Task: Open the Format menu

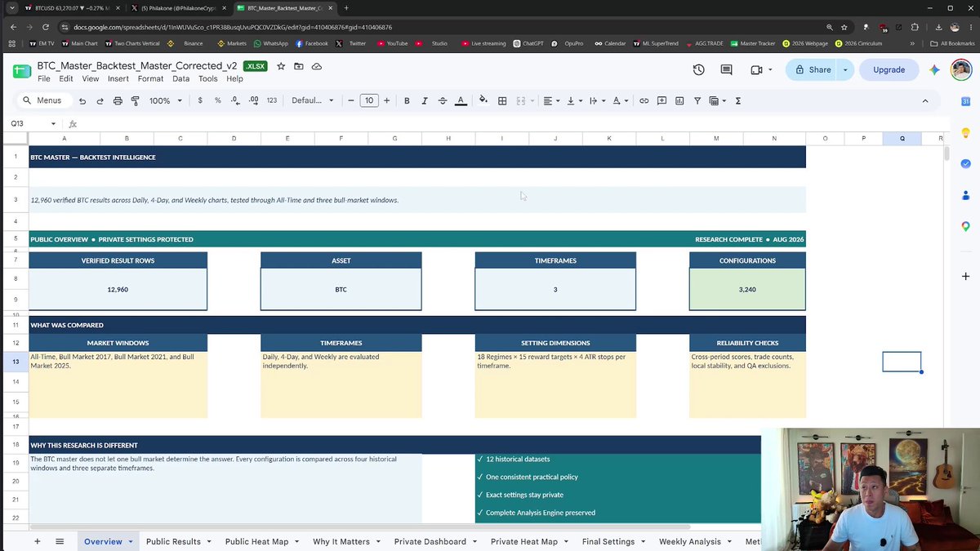Action: (x=150, y=79)
